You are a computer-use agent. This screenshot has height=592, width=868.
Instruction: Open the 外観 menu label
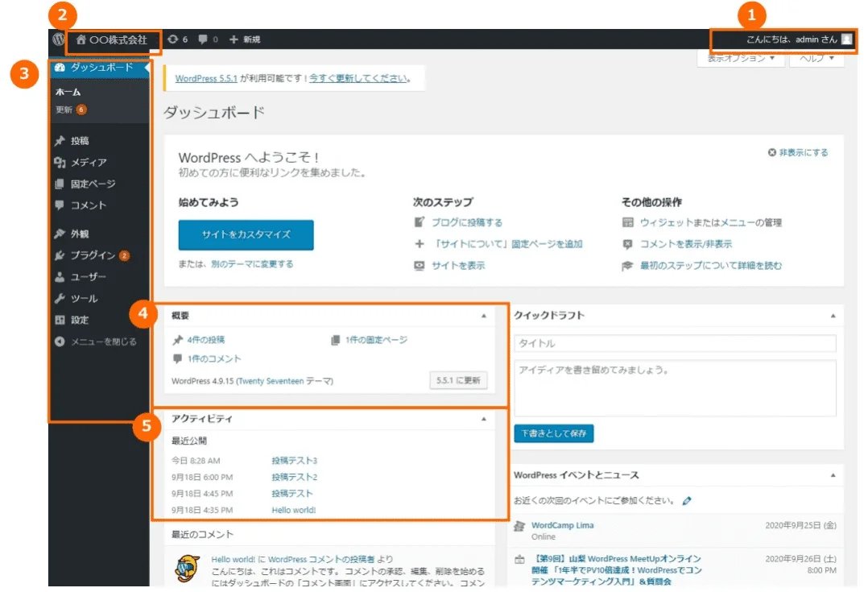coord(80,234)
